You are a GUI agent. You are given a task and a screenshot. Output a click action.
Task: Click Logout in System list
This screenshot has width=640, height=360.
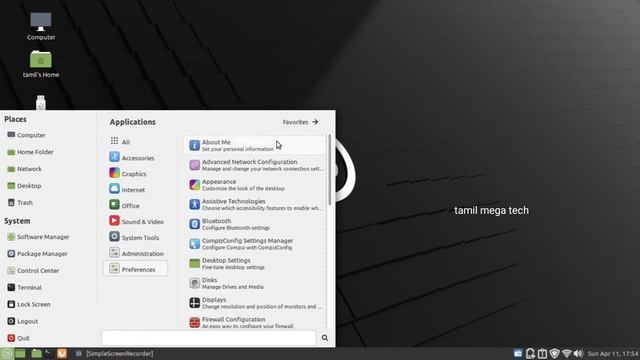[22, 321]
